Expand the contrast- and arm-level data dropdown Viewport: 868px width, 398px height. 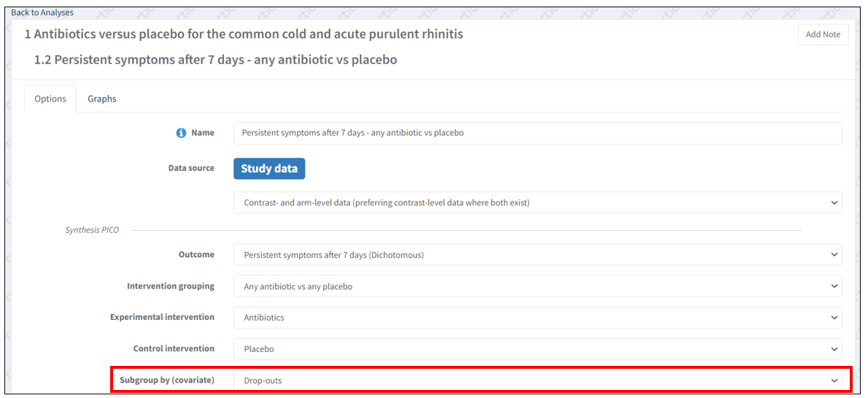[538, 202]
